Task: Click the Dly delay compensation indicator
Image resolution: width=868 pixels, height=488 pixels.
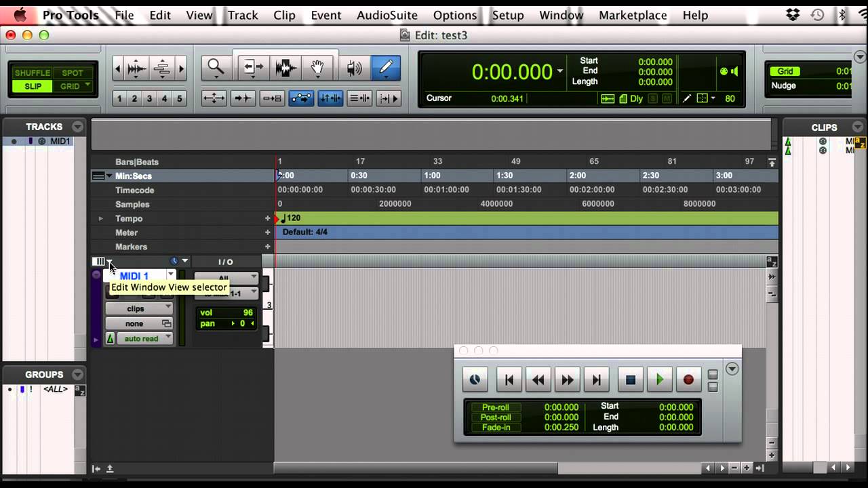Action: tap(636, 98)
